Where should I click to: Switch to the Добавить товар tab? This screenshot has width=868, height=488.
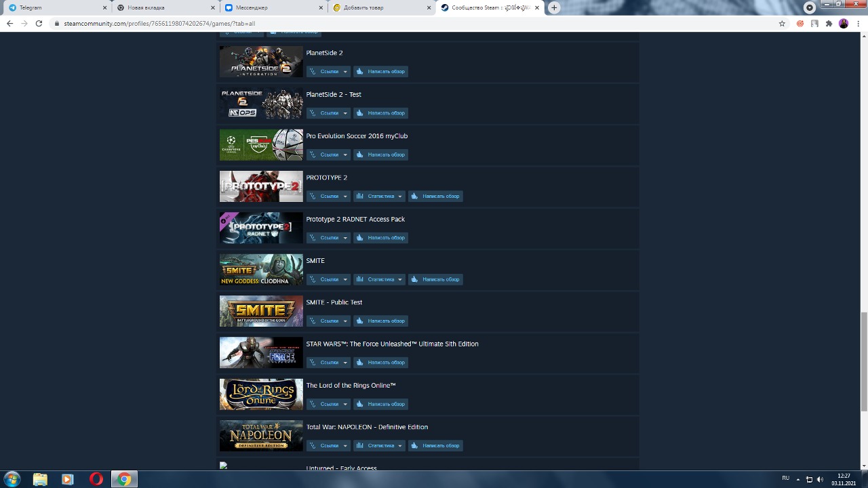tap(382, 7)
